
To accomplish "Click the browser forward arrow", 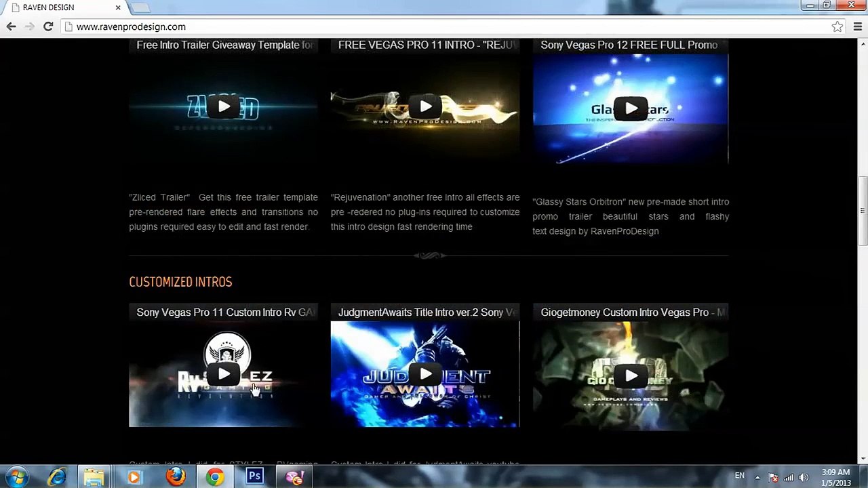I will coord(29,26).
